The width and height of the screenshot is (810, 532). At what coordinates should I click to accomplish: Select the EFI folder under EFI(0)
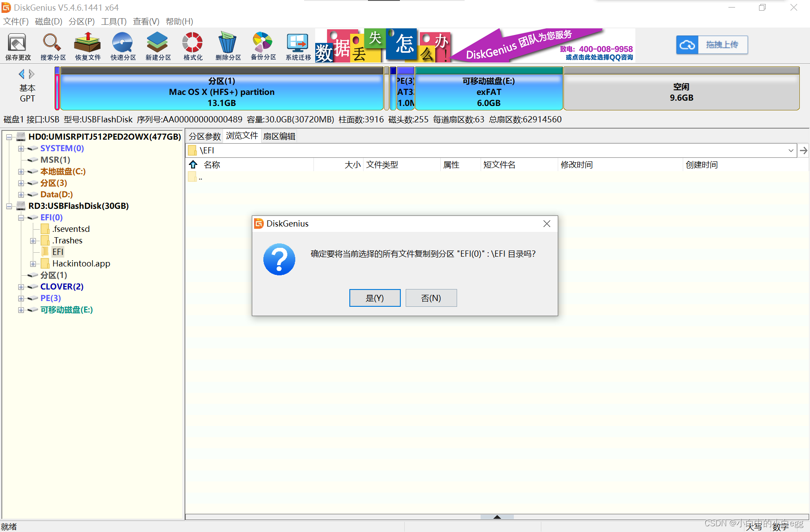click(x=58, y=252)
